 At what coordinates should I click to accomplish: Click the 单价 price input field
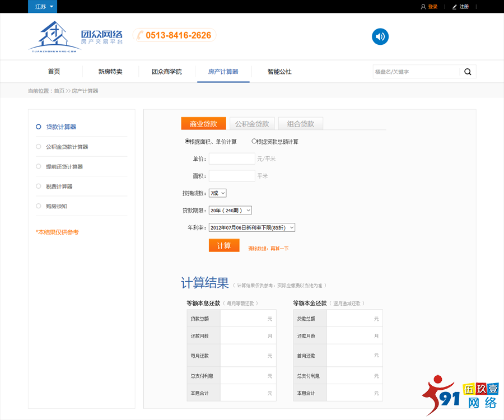click(231, 158)
